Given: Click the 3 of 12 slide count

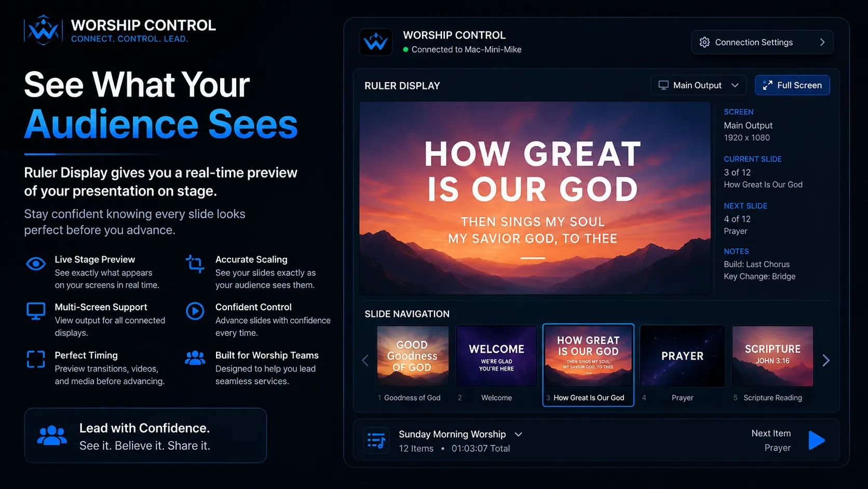Looking at the screenshot, I should tap(737, 173).
